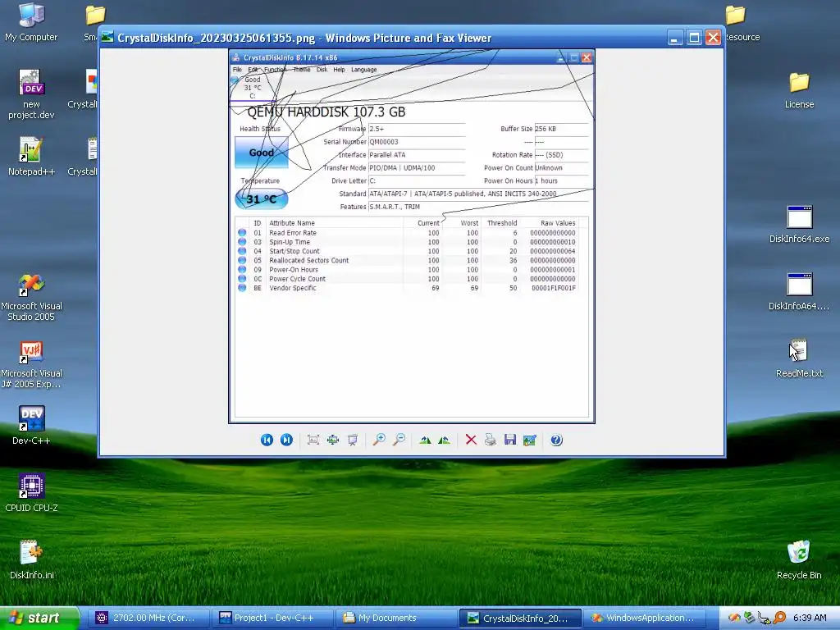Switch to Project1 - Dev-C++ taskbar button
The height and width of the screenshot is (630, 840).
coord(273,619)
